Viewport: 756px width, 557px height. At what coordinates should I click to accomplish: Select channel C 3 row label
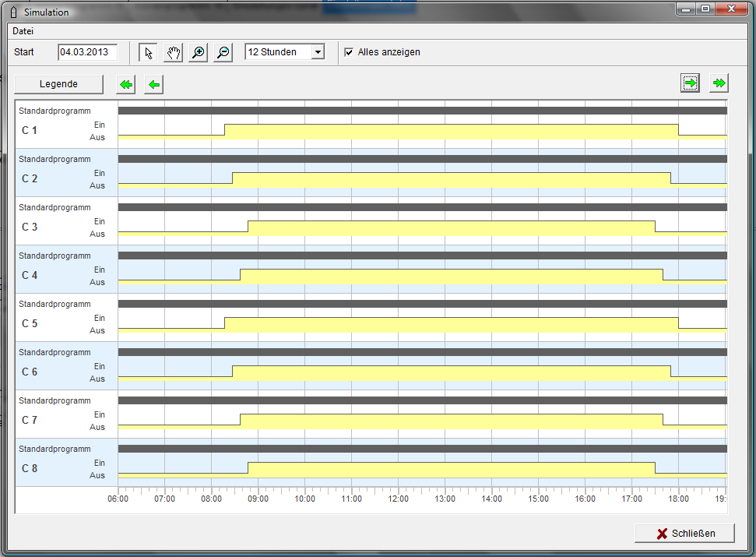click(30, 227)
